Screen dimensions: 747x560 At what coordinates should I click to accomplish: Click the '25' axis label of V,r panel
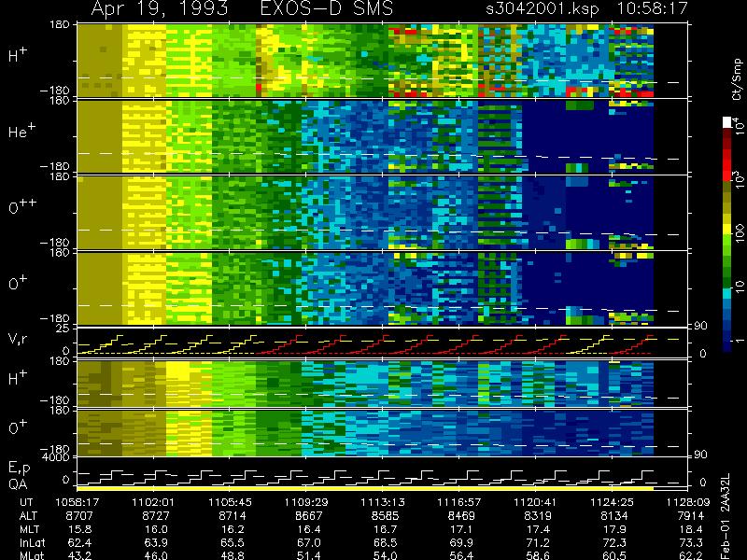point(63,329)
